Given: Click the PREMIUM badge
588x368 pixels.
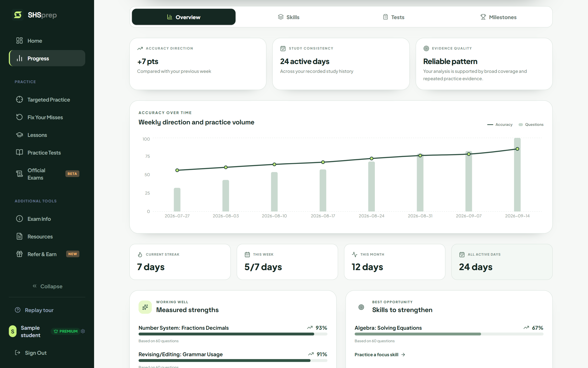Looking at the screenshot, I should [x=65, y=331].
